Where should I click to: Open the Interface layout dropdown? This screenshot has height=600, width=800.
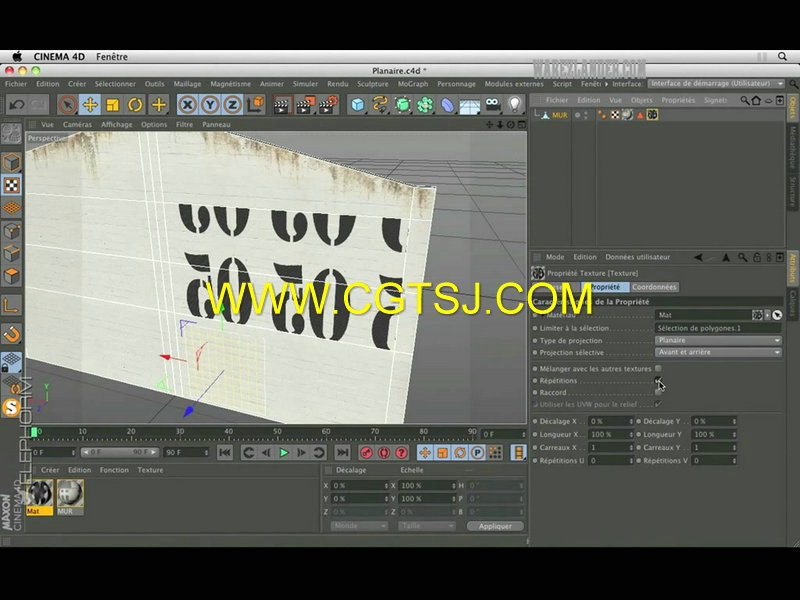[x=716, y=84]
